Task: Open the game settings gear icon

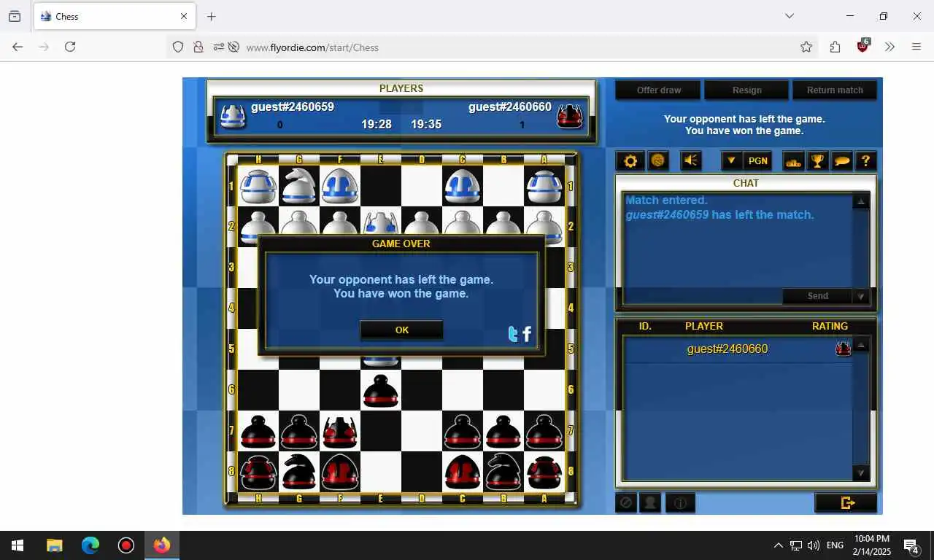Action: (x=630, y=161)
